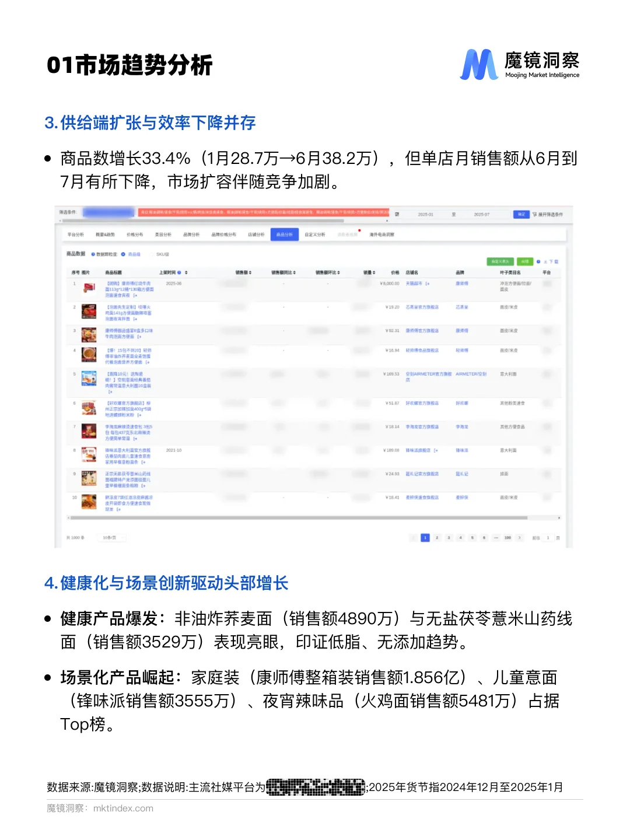Open the 李海龙 brand link
Image resolution: width=630 pixels, height=840 pixels.
[462, 427]
